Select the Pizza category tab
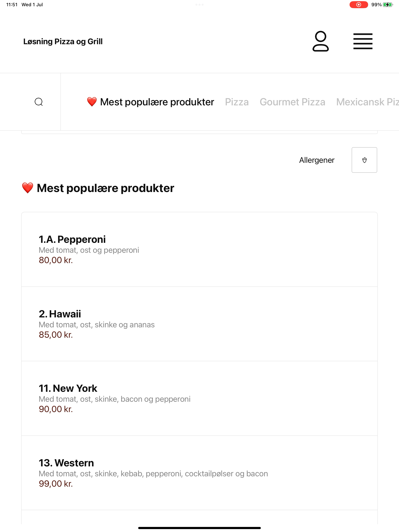This screenshot has height=532, width=399. coord(237,102)
